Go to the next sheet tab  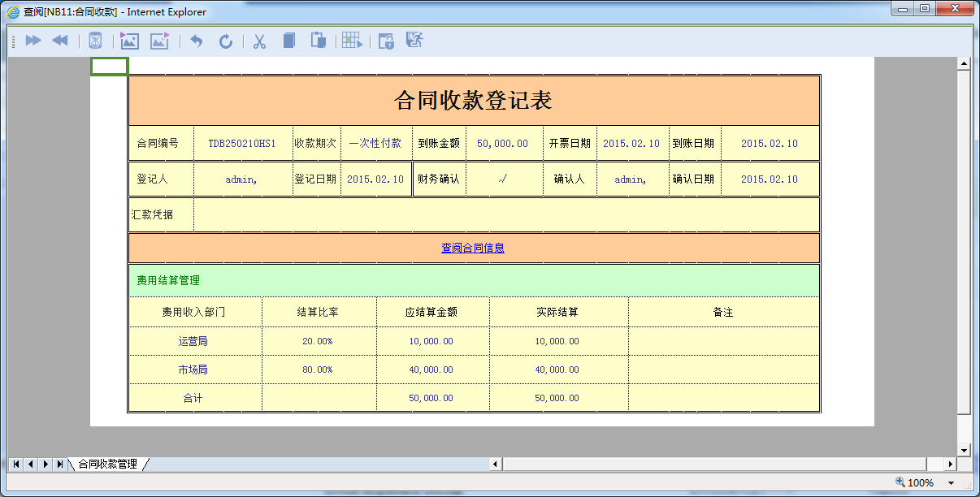click(45, 464)
